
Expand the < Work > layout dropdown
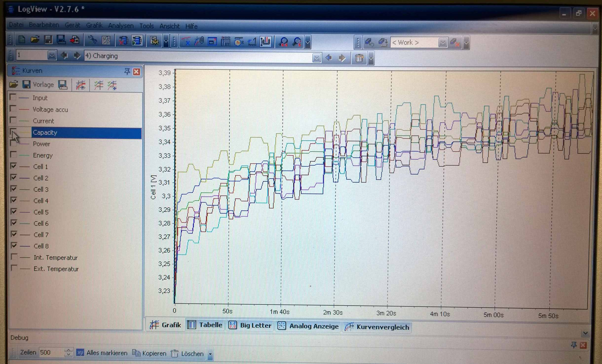click(x=442, y=43)
